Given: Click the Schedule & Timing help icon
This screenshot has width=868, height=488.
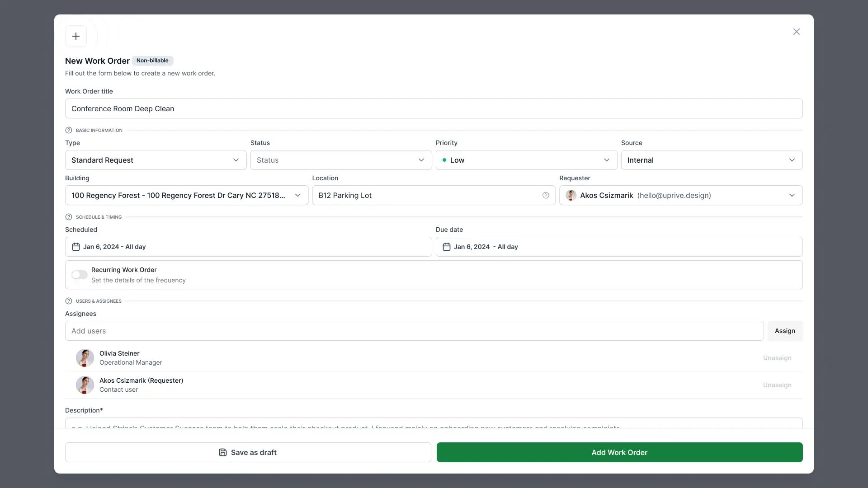Looking at the screenshot, I should coord(69,217).
